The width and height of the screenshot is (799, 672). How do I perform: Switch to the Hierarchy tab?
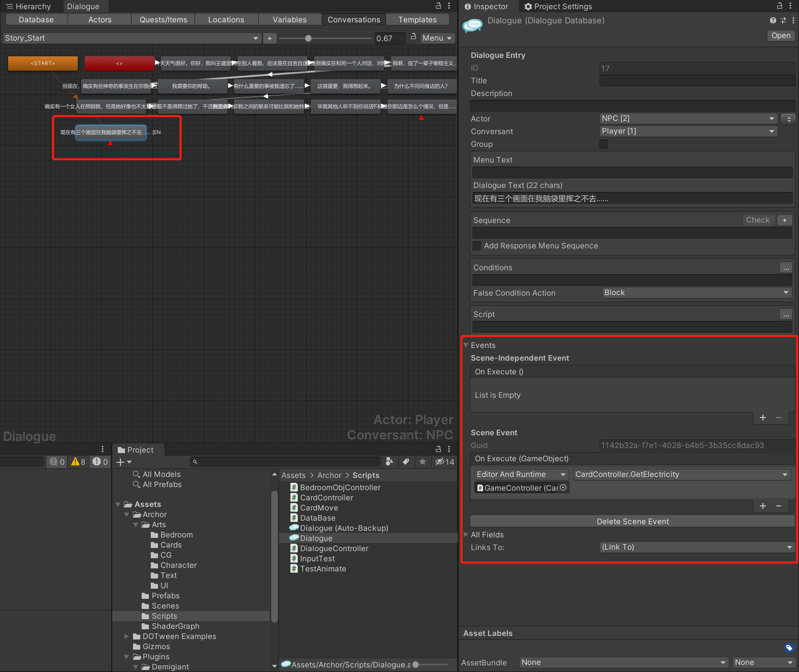pyautogui.click(x=29, y=6)
